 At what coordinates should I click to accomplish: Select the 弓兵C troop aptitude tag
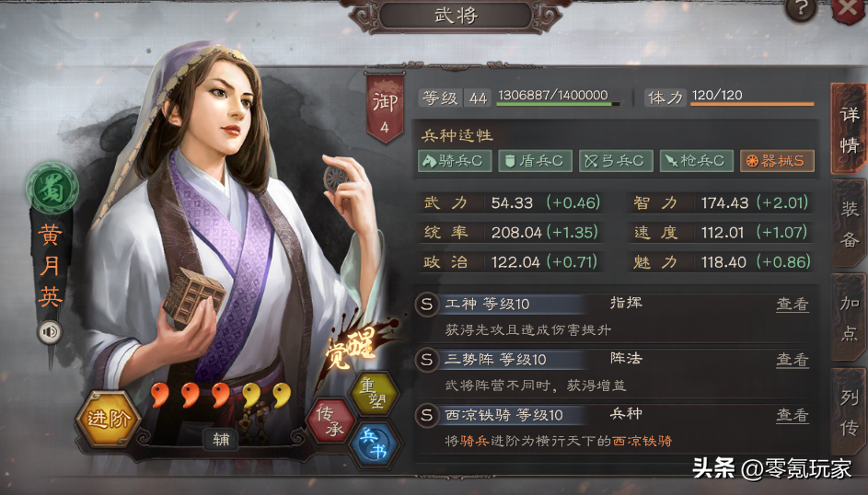pyautogui.click(x=616, y=161)
